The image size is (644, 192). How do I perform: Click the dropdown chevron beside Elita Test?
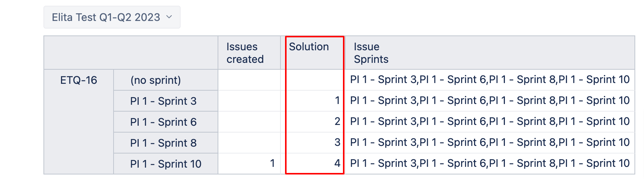[x=170, y=17]
